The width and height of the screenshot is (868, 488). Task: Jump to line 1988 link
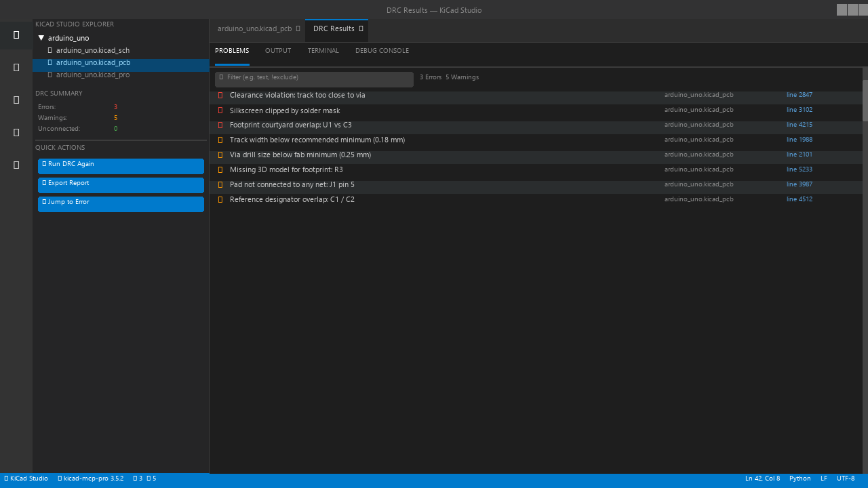[800, 140]
